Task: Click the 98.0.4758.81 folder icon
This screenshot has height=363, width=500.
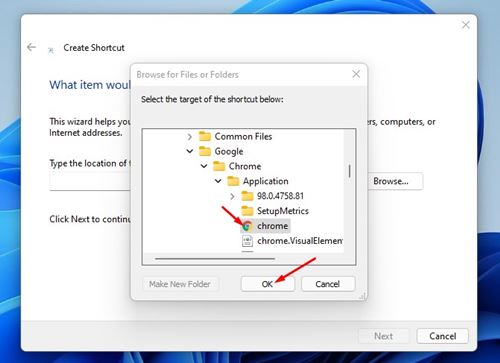Action: [247, 196]
